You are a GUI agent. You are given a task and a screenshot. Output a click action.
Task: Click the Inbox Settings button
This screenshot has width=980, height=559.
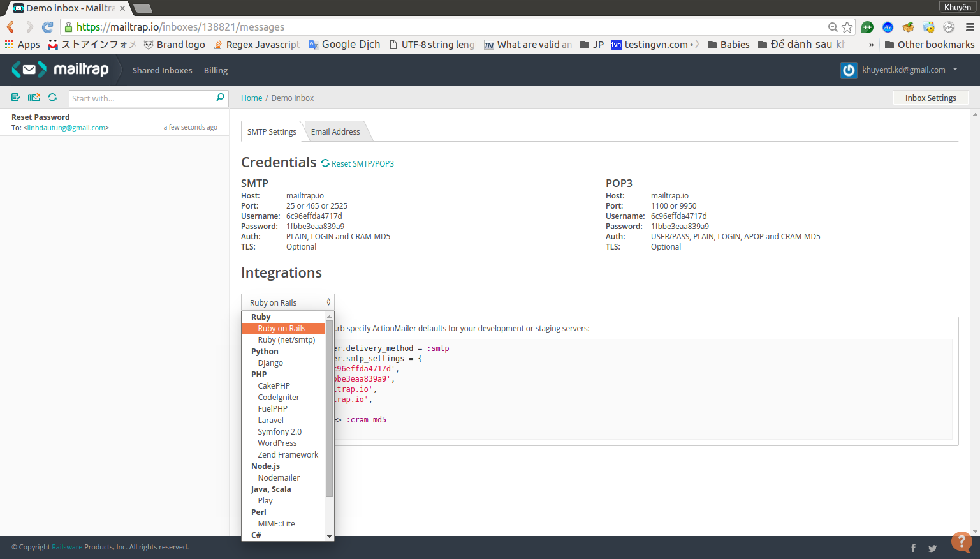(930, 98)
